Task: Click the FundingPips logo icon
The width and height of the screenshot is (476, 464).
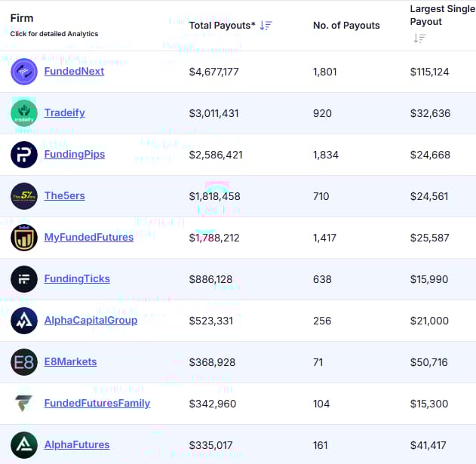Action: [24, 155]
